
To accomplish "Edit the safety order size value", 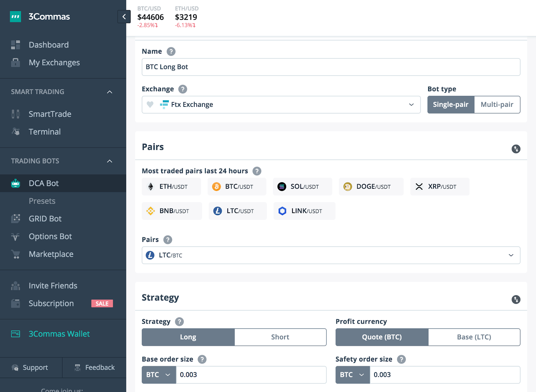I will click(x=445, y=375).
